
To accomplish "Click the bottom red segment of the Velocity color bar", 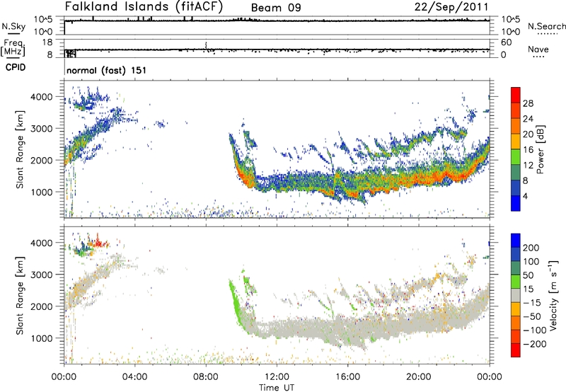I will [x=516, y=350].
